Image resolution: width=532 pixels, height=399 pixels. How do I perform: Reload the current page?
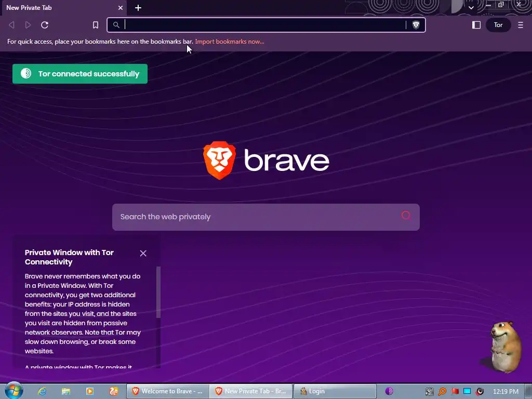pos(45,25)
